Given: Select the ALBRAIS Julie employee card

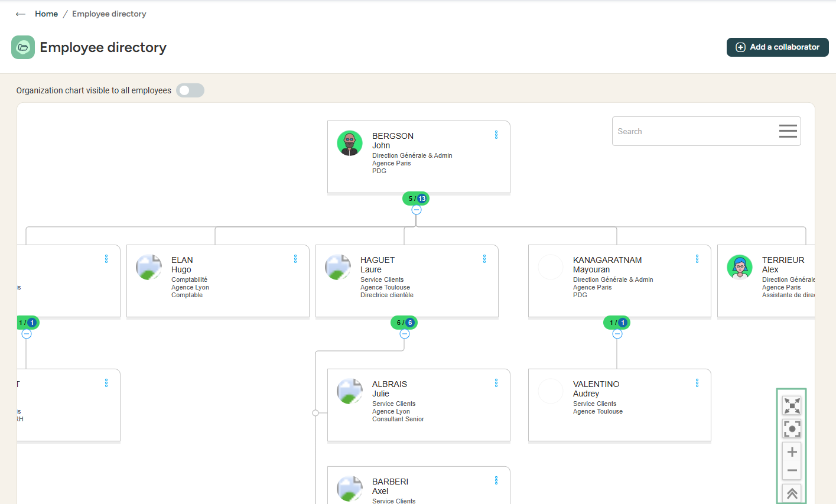Looking at the screenshot, I should click(x=418, y=405).
